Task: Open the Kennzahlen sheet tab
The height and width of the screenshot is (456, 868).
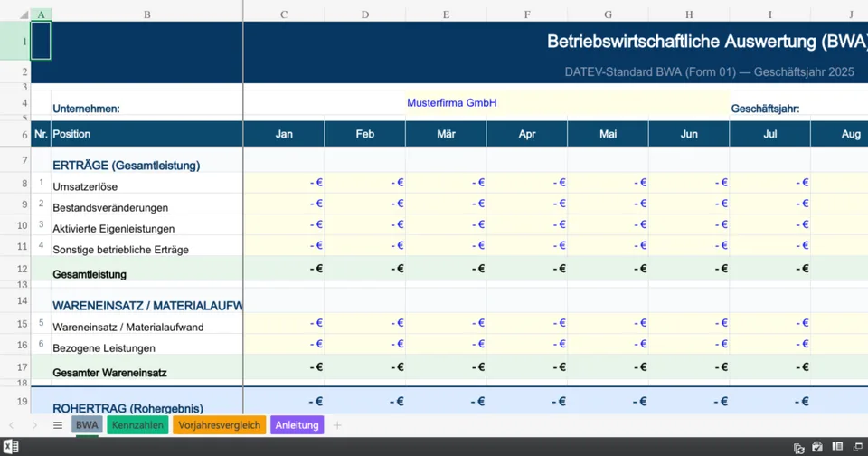Action: pos(137,425)
